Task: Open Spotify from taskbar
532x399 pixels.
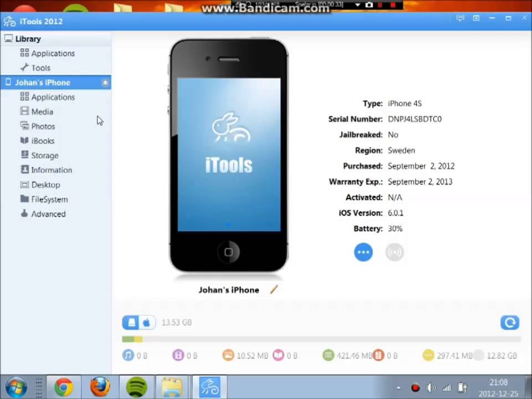Action: pos(136,387)
